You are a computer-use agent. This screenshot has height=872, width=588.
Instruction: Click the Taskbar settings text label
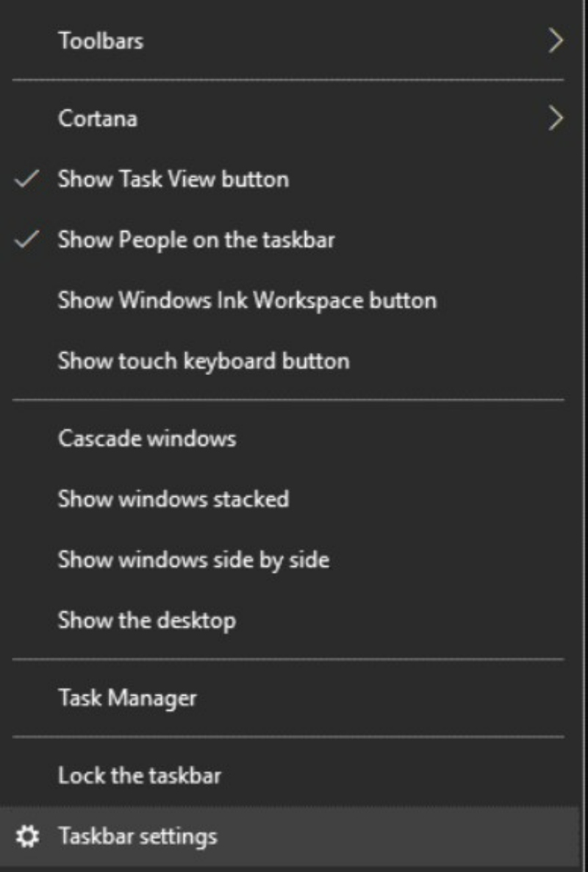(x=138, y=837)
